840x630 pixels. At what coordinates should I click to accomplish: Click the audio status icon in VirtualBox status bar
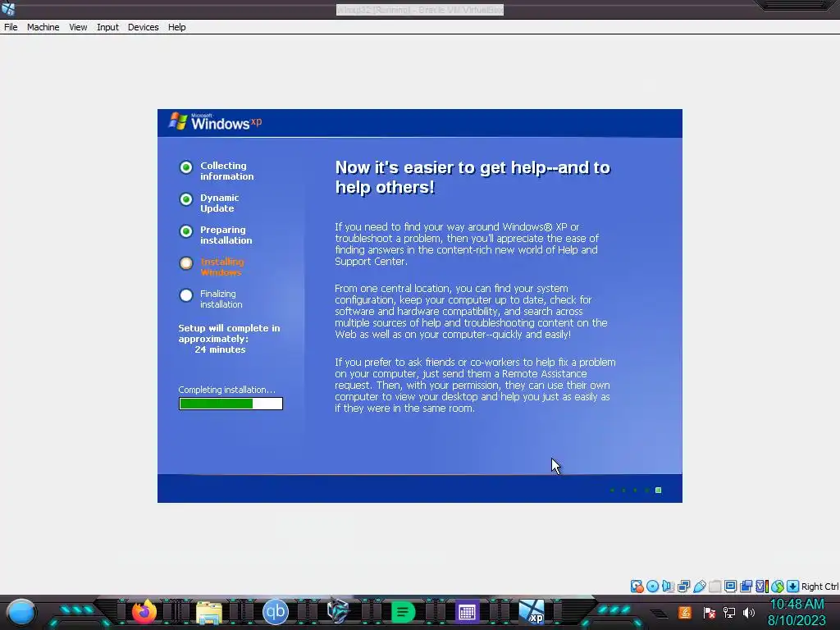(x=668, y=586)
